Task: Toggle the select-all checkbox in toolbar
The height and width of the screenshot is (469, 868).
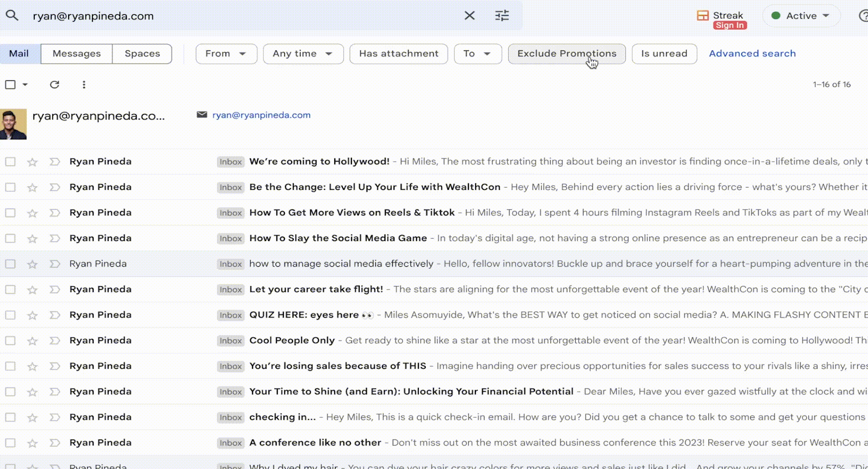Action: coord(10,85)
